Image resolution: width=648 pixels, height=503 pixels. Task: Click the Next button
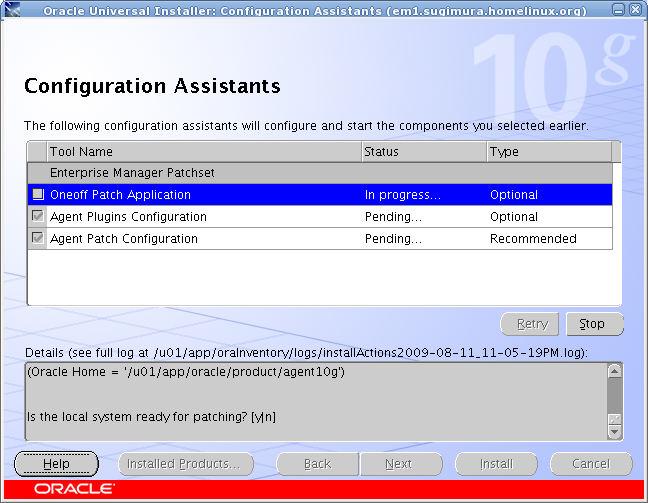click(401, 464)
